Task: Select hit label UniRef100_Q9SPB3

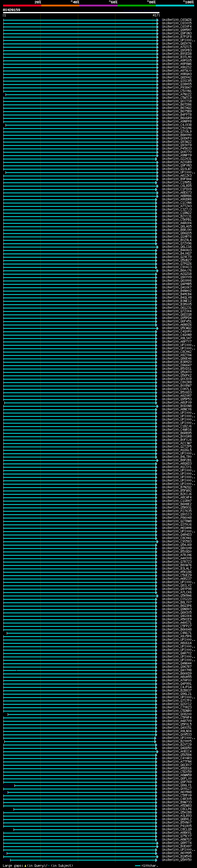Action: pos(177,50)
